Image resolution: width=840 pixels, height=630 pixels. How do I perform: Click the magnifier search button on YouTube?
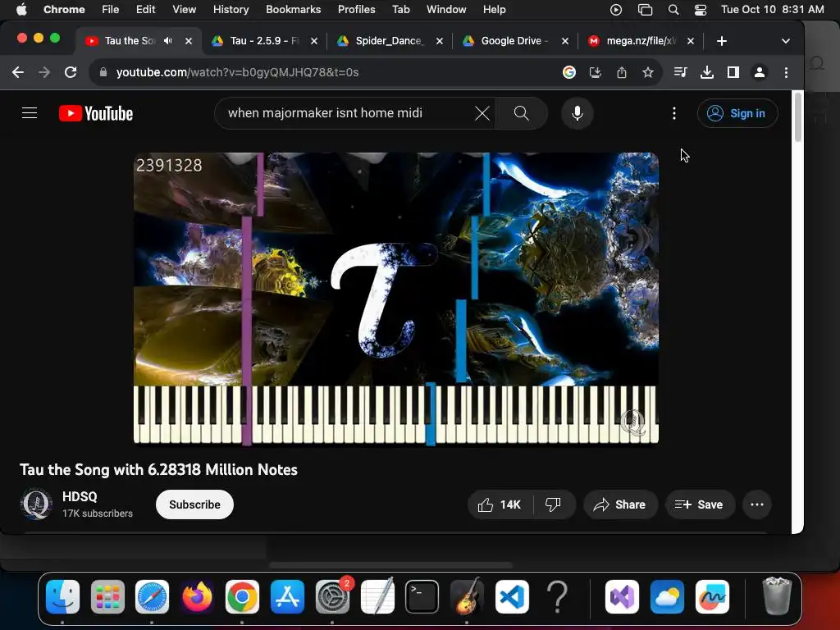pos(521,113)
